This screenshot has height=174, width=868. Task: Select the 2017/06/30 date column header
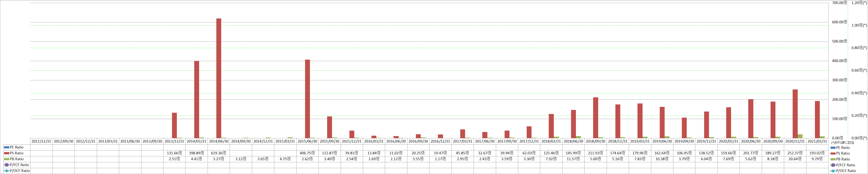(x=485, y=141)
